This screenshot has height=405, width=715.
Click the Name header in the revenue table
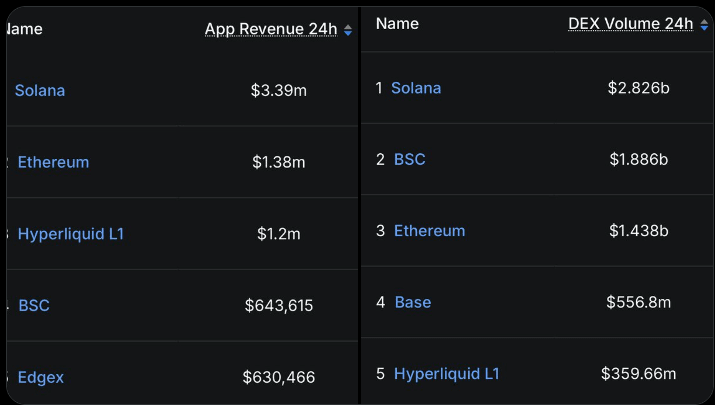(x=25, y=29)
